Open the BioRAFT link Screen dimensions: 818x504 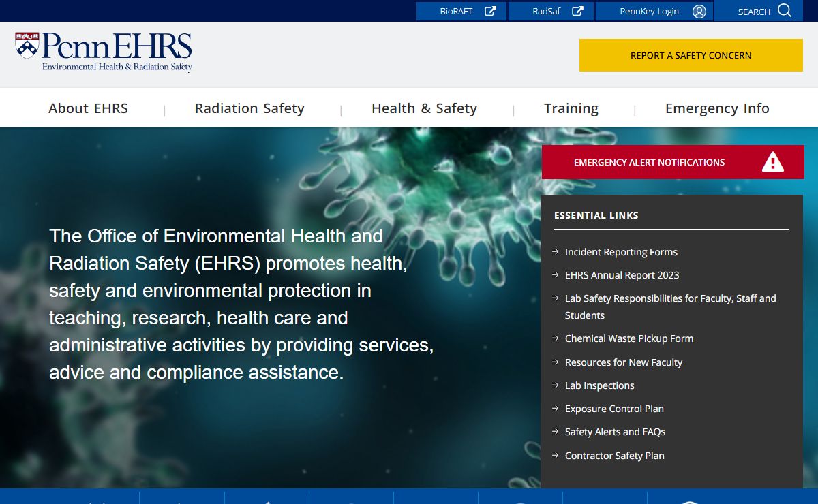click(461, 11)
